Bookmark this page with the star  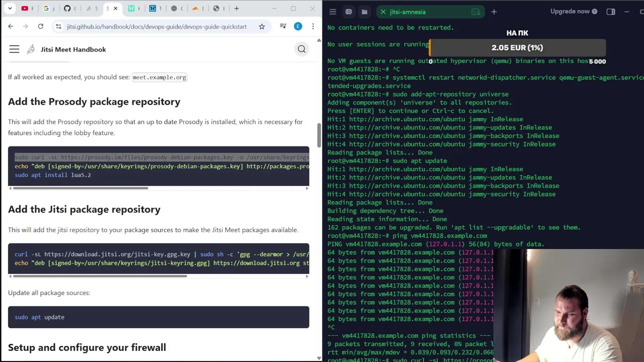click(262, 27)
